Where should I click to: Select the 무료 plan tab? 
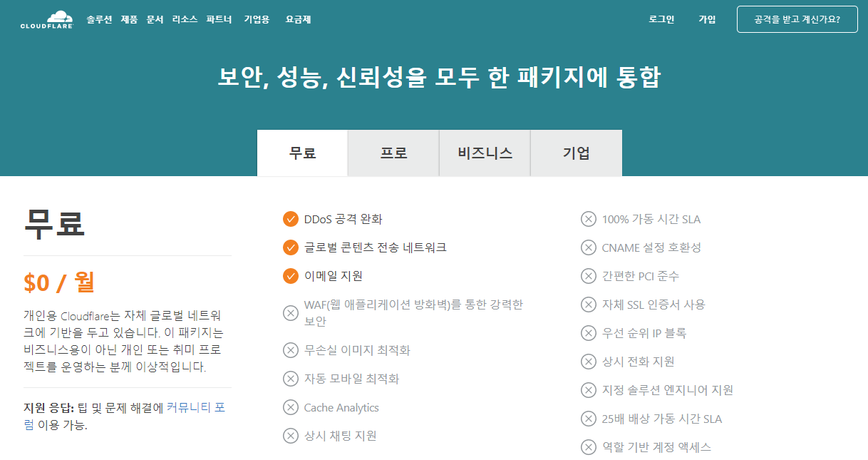pyautogui.click(x=302, y=153)
